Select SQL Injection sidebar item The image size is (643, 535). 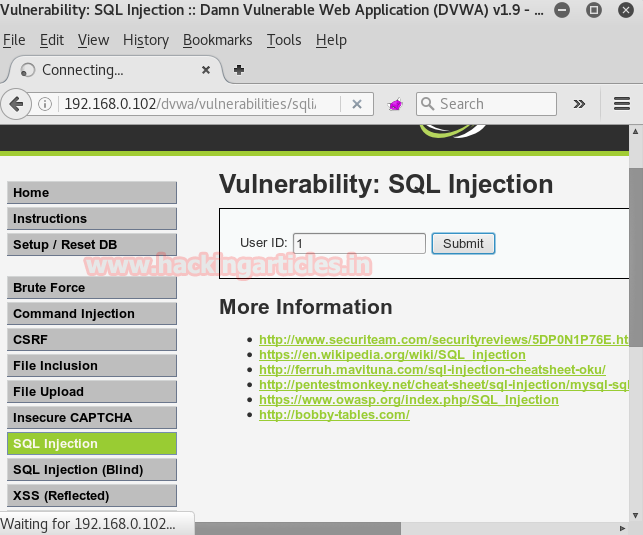tap(92, 444)
